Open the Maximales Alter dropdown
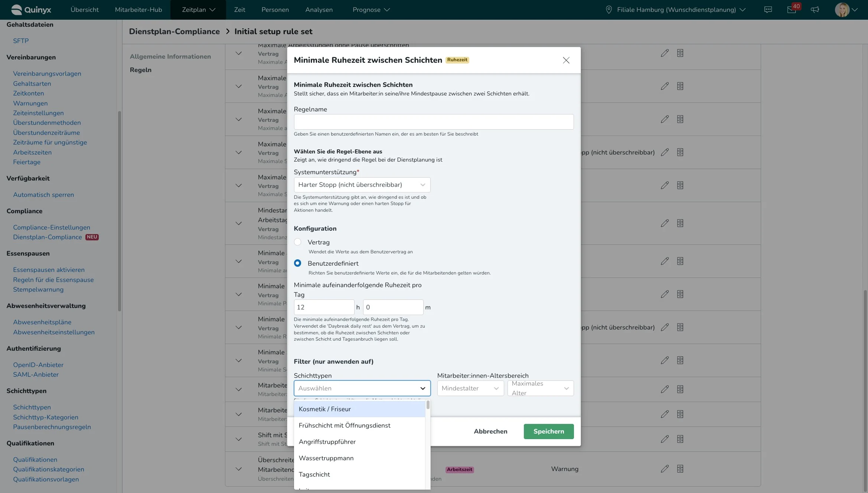The width and height of the screenshot is (868, 493). 540,388
